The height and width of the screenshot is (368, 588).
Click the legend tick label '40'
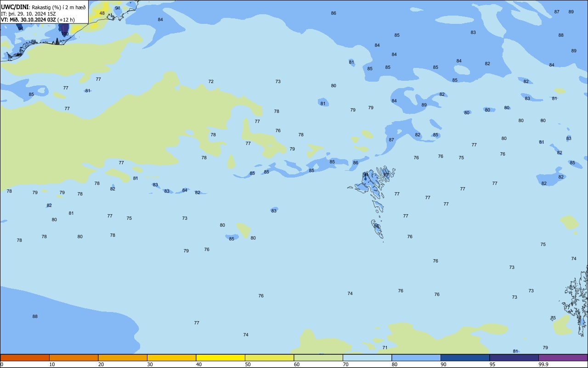(199, 364)
